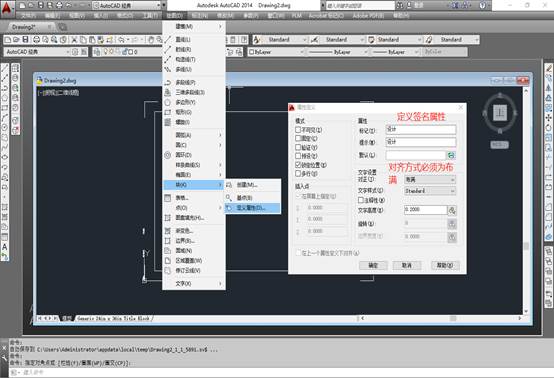Select 多段线(P) from the draw menu
The height and width of the screenshot is (378, 554).
point(194,82)
